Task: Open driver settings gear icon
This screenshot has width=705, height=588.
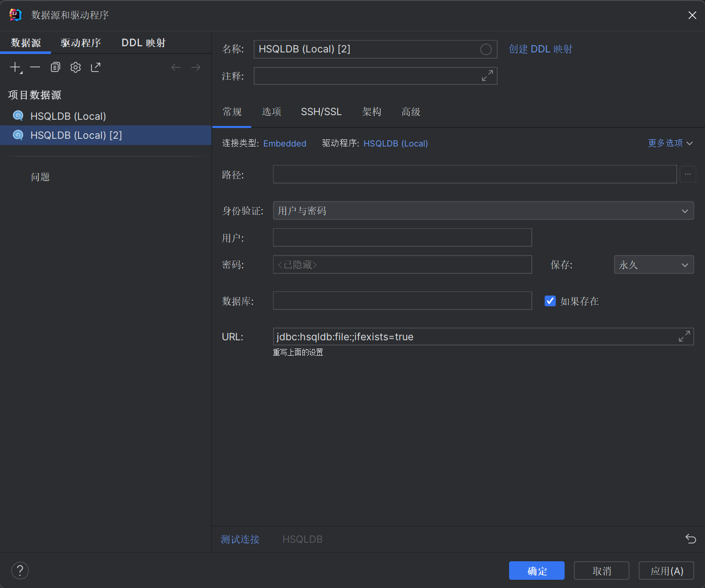Action: tap(76, 67)
